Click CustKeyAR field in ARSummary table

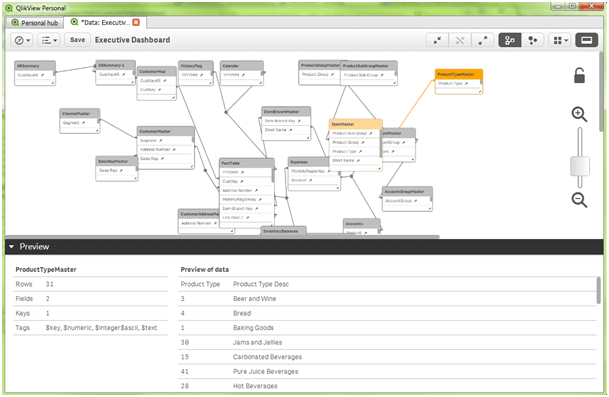click(x=34, y=75)
